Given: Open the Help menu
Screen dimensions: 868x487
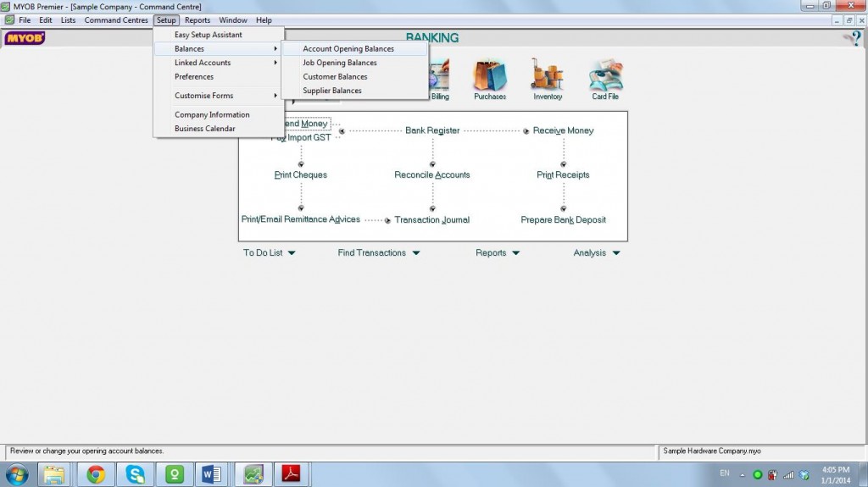Looking at the screenshot, I should click(x=264, y=20).
